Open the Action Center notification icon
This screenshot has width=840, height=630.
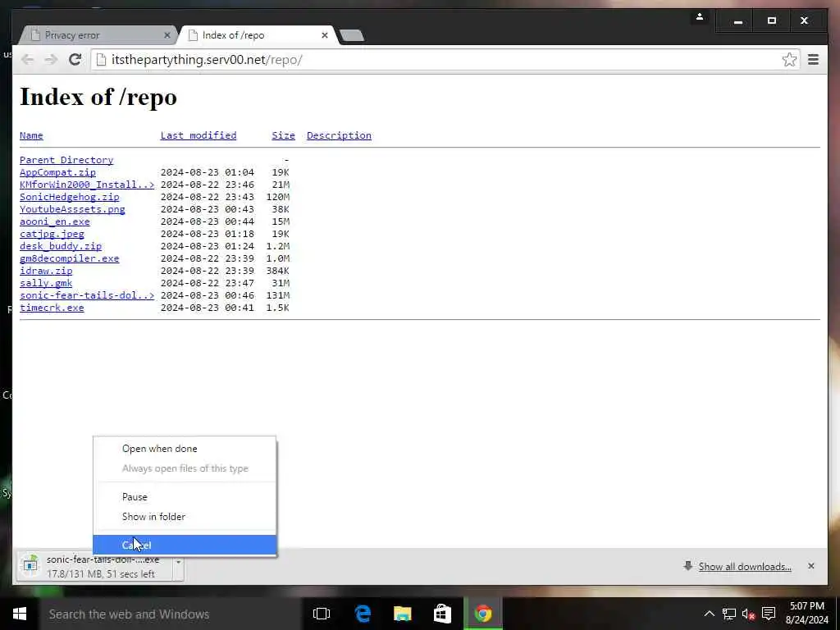click(x=769, y=614)
